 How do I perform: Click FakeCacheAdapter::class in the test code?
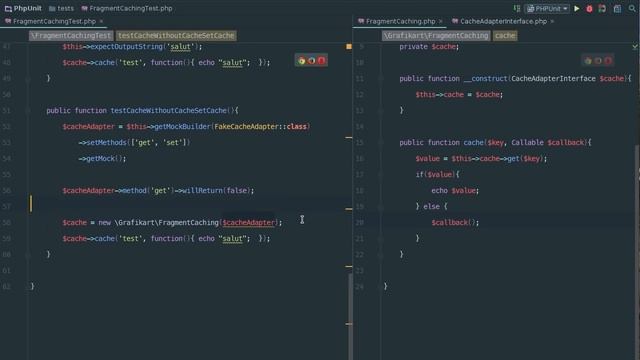click(x=260, y=127)
